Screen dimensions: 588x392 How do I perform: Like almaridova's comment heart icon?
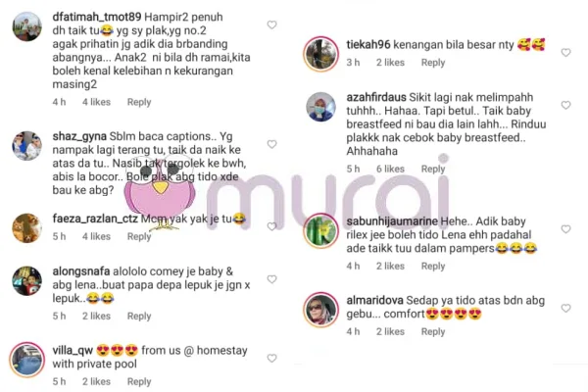tap(565, 309)
